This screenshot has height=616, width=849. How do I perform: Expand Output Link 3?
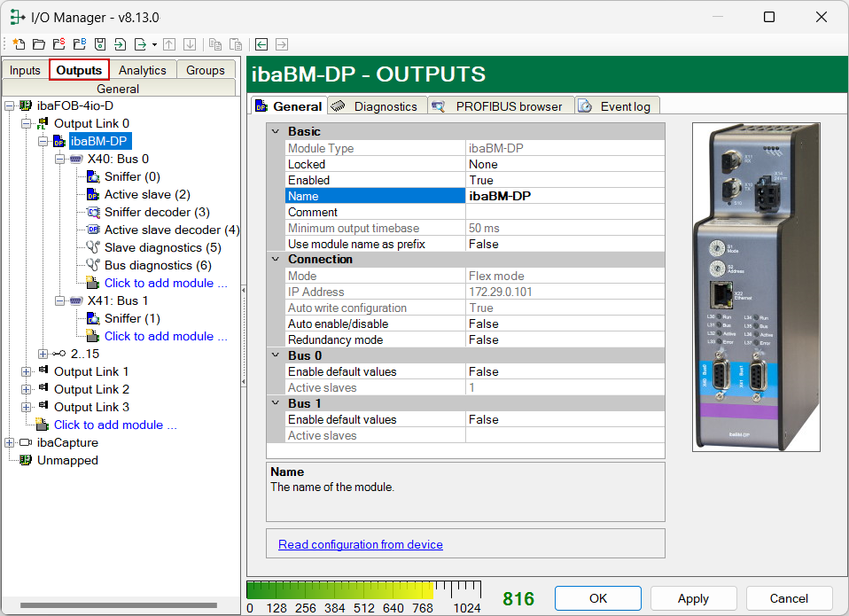[x=26, y=407]
